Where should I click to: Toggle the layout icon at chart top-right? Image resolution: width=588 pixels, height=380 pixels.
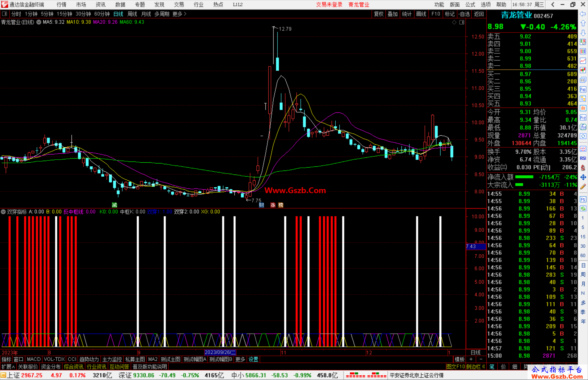point(462,22)
